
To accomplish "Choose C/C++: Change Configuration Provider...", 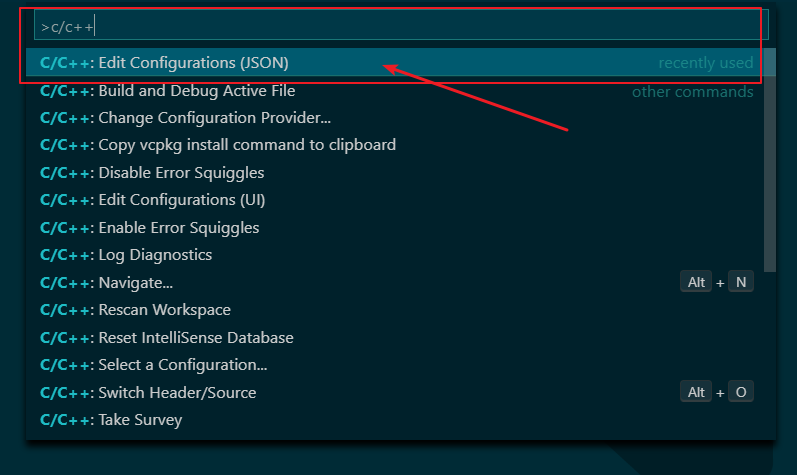I will click(185, 118).
